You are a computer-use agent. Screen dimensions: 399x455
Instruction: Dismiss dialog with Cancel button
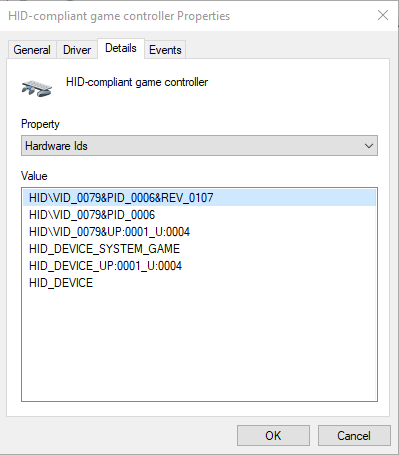pos(354,436)
